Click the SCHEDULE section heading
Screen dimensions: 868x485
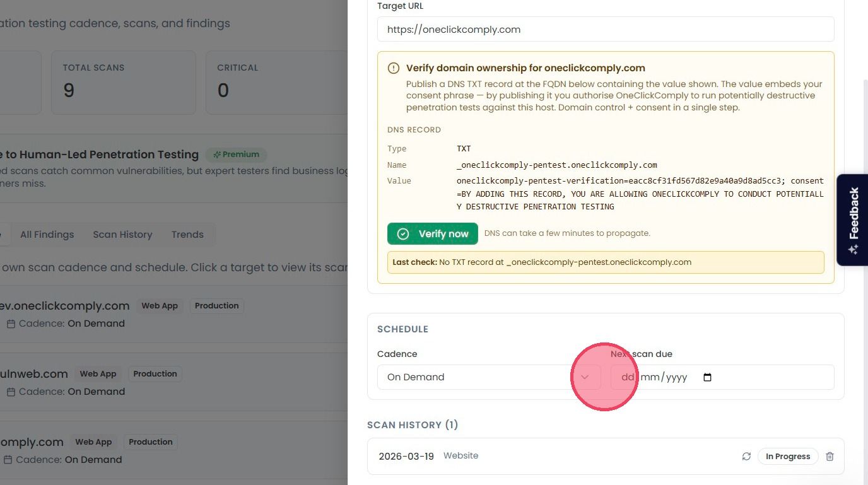coord(402,329)
